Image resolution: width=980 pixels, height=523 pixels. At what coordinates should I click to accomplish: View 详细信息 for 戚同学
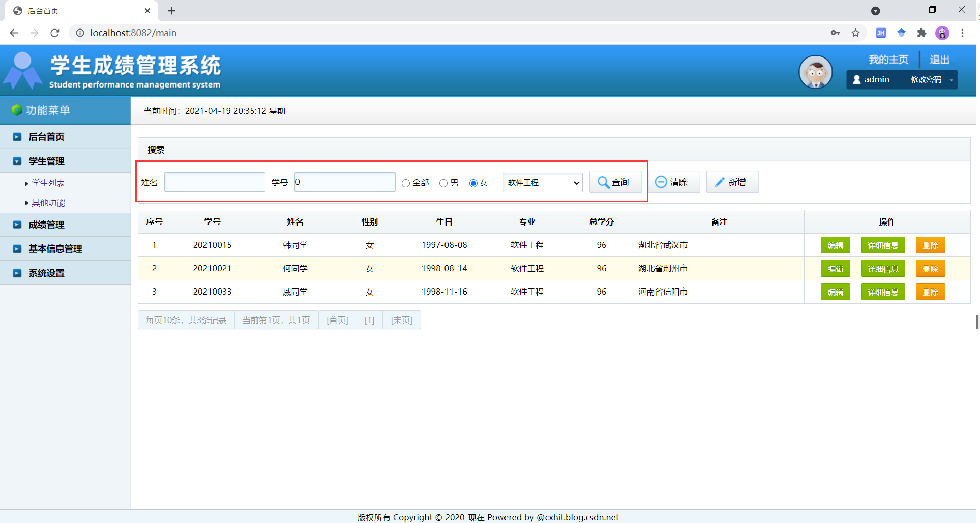tap(883, 292)
